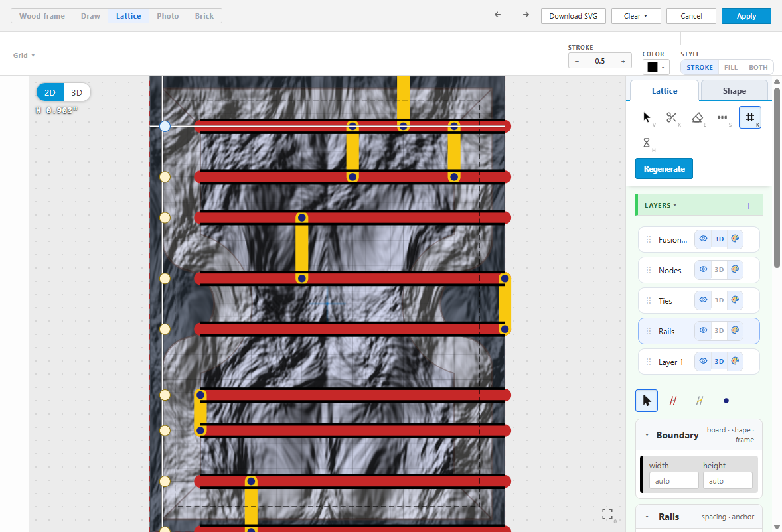Screen dimensions: 782x532
Task: Redo with the right arrow icon
Action: pyautogui.click(x=526, y=15)
